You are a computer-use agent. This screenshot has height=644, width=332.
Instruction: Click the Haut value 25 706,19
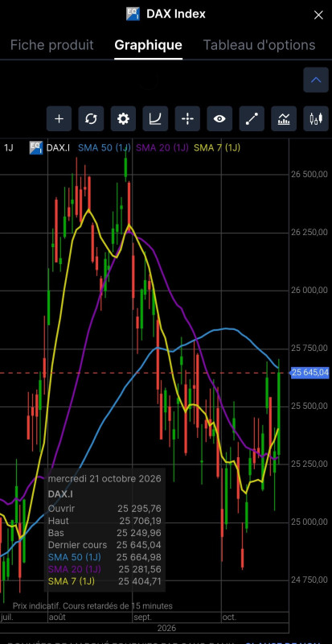141,521
